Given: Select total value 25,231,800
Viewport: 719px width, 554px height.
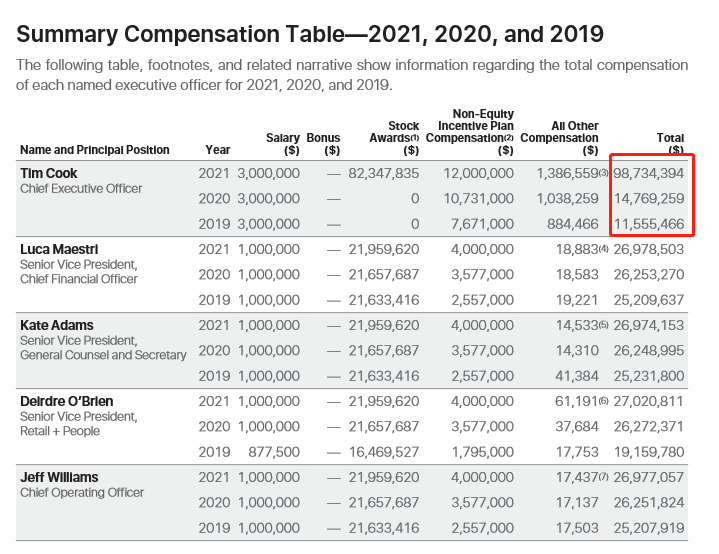Looking at the screenshot, I should point(649,376).
